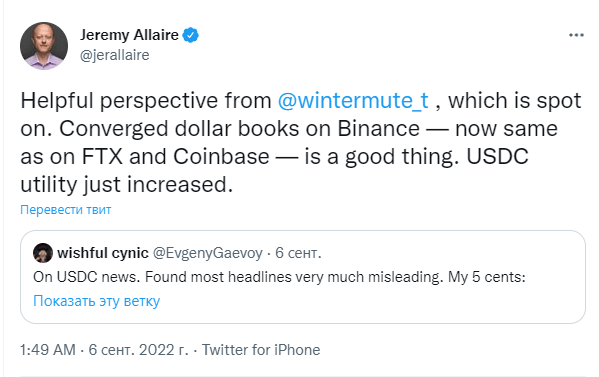The image size is (599, 377).
Task: Click the '6 сент. 2022 г.' date
Action: coord(138,350)
